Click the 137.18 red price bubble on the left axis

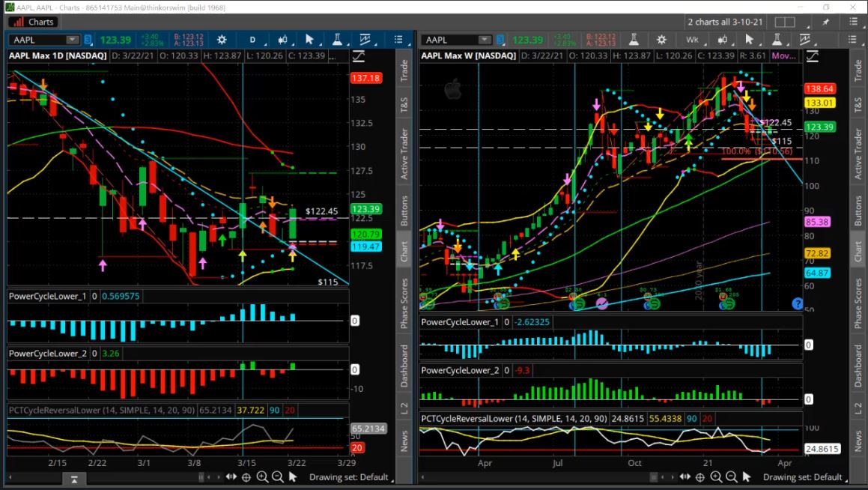click(366, 78)
